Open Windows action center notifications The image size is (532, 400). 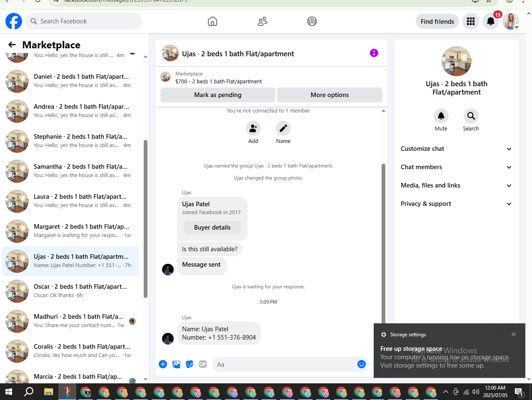[519, 392]
